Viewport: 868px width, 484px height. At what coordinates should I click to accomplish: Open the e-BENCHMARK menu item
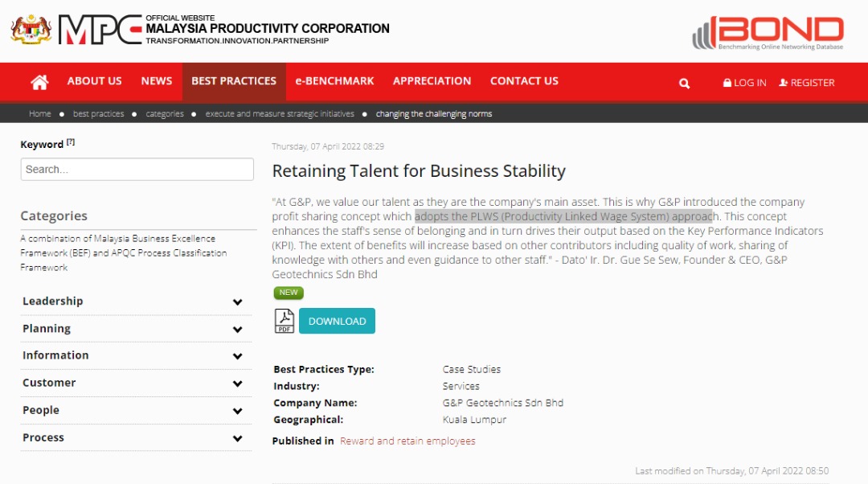click(x=334, y=81)
